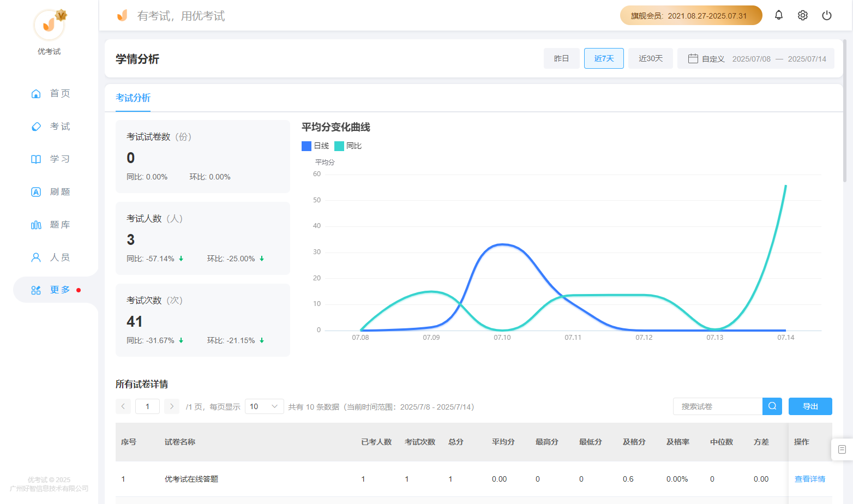Click the 优考试 avatar logo

(x=49, y=25)
